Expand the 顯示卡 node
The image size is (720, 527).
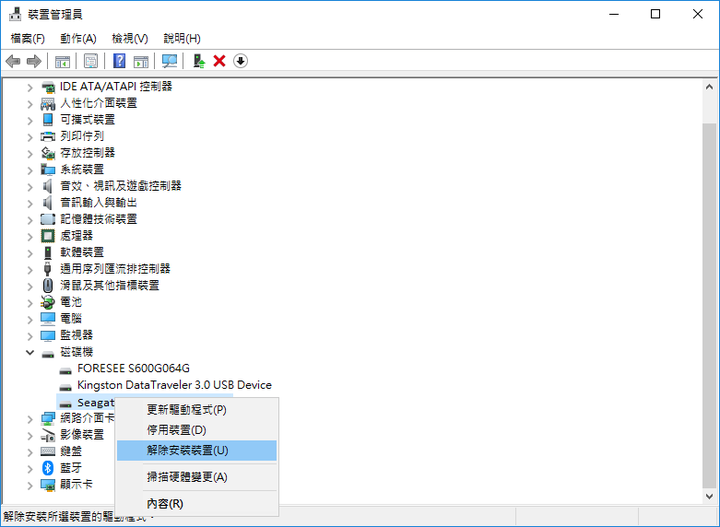click(30, 485)
